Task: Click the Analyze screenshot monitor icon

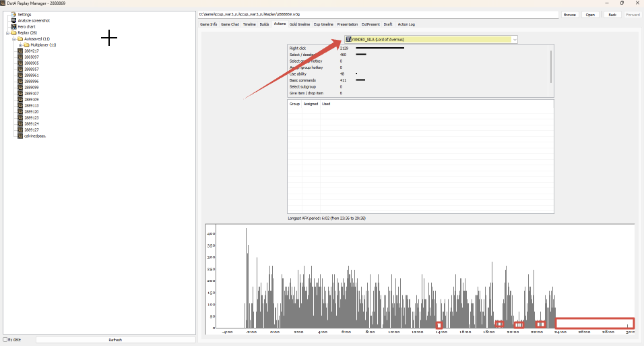Action: 13,20
